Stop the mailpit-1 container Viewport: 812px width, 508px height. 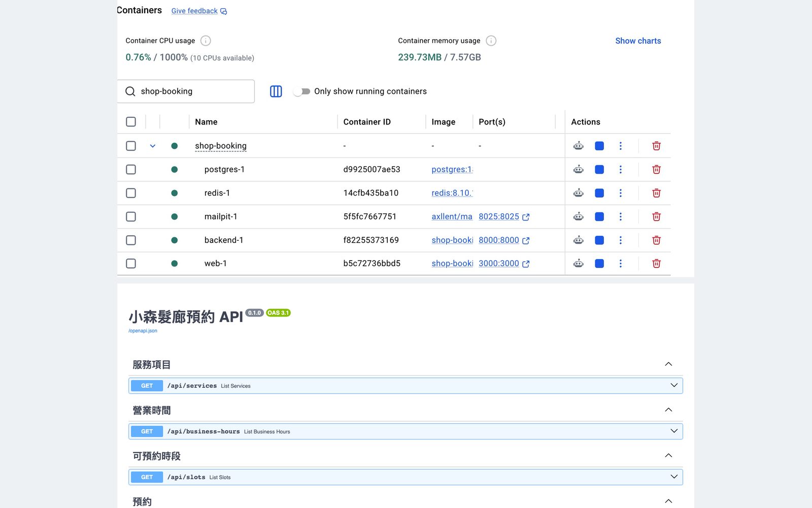pos(599,216)
